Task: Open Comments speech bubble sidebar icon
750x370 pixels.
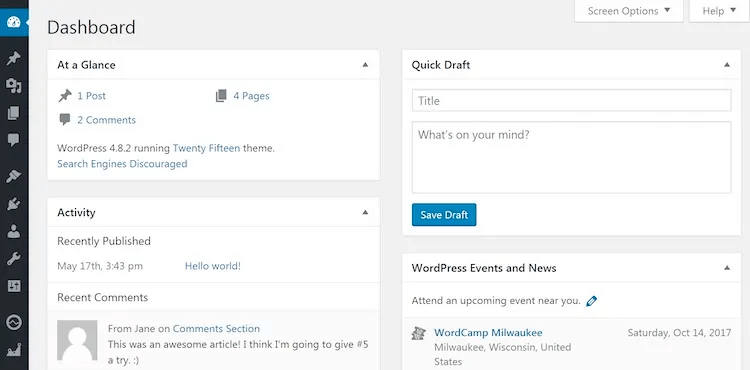Action: 13,140
